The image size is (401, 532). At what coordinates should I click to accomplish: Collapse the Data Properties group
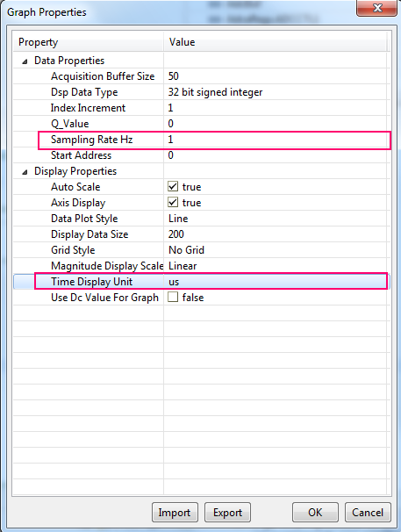pos(25,61)
